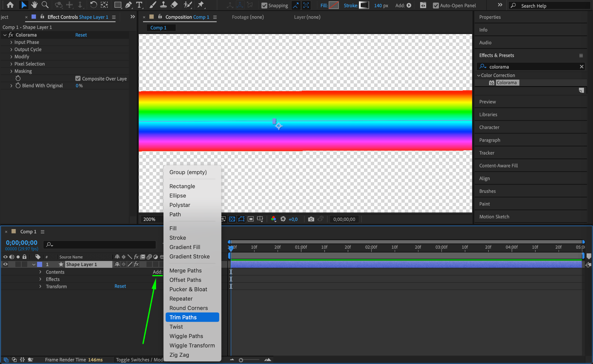Disable the Snapping checkbox

[264, 6]
